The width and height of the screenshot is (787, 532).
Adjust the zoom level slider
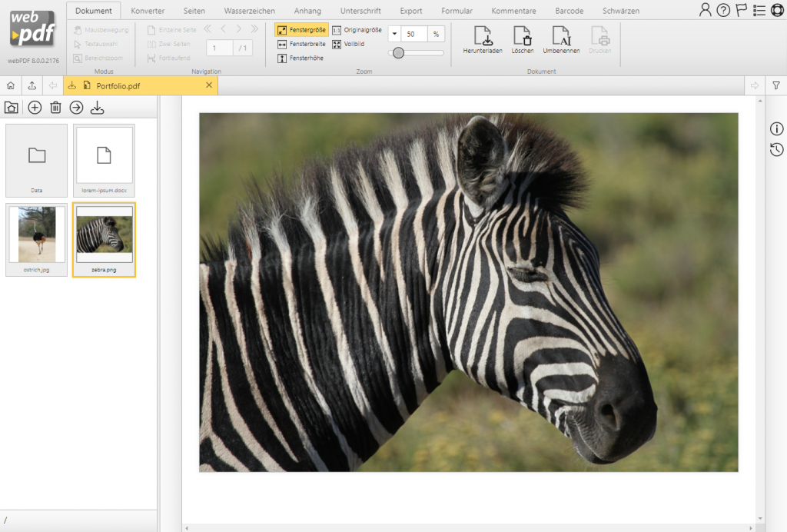(x=397, y=53)
